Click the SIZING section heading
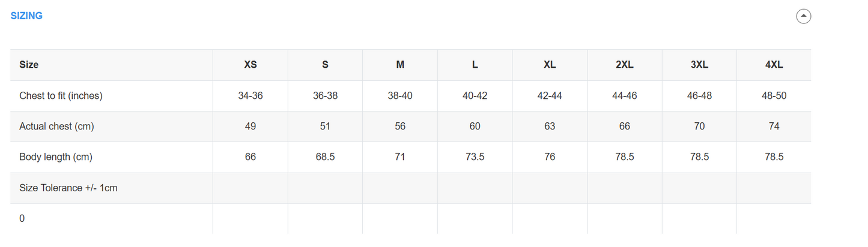868x247 pixels. point(26,16)
